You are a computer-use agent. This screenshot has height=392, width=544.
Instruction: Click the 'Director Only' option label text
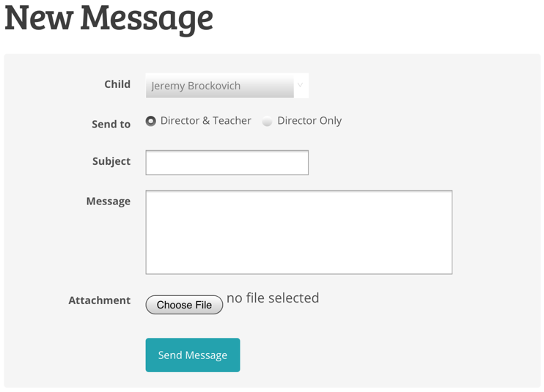point(309,121)
